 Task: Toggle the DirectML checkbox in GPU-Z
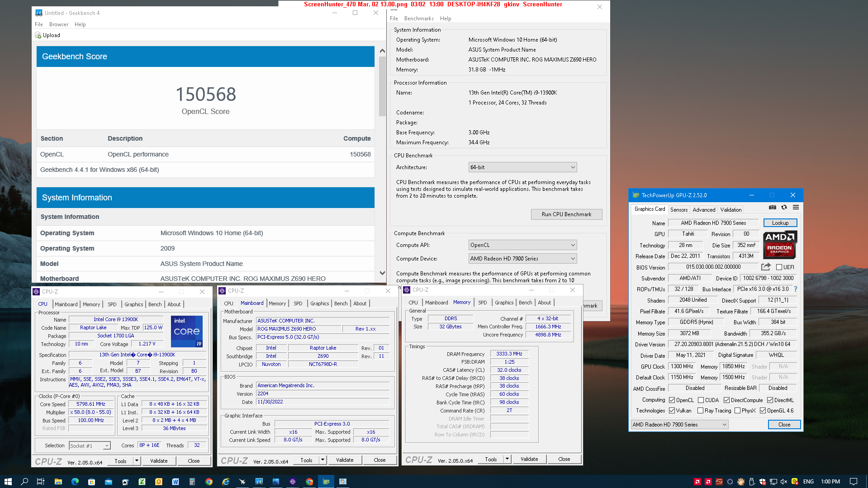[x=770, y=400]
